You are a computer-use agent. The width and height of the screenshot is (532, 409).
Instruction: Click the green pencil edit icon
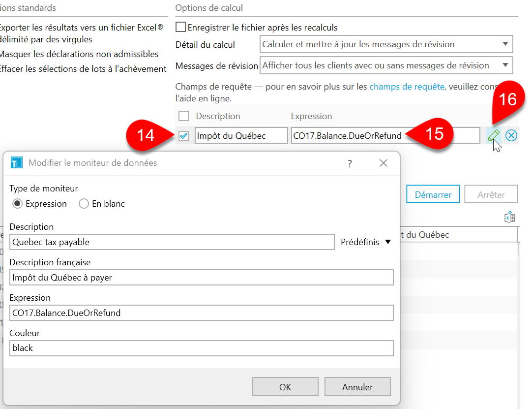[493, 136]
